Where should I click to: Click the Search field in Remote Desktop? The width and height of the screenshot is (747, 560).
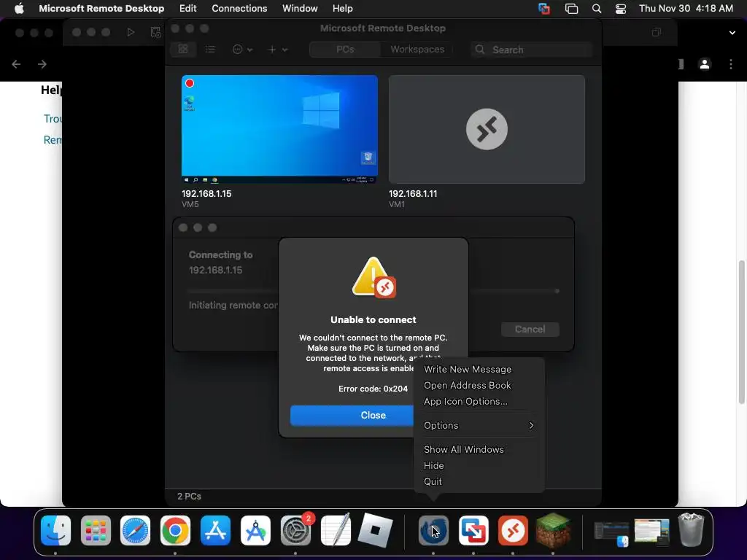pyautogui.click(x=531, y=50)
